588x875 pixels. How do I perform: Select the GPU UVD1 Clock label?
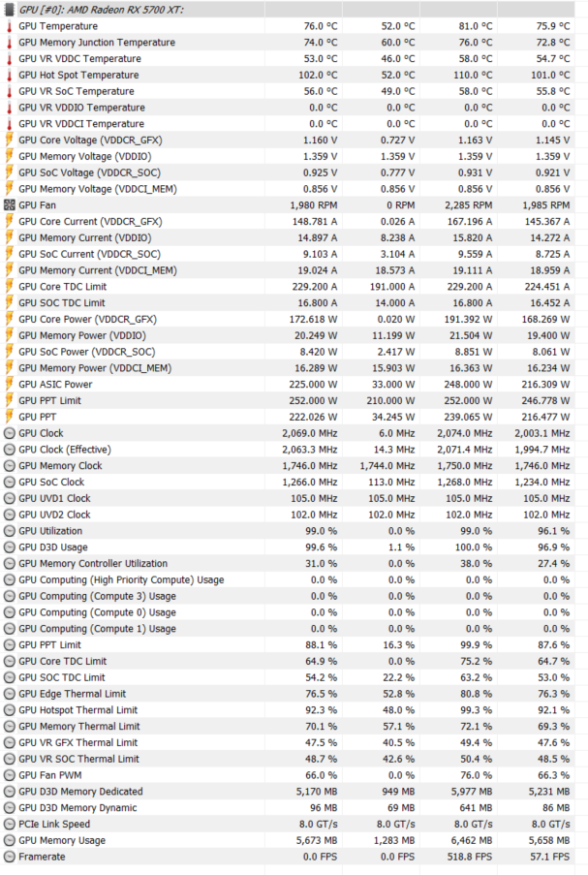pos(54,498)
